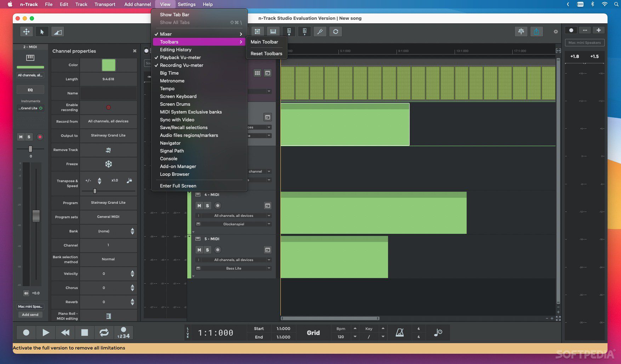Open the EQ panel for the MIDI channel
Image resolution: width=621 pixels, height=364 pixels.
[x=30, y=89]
